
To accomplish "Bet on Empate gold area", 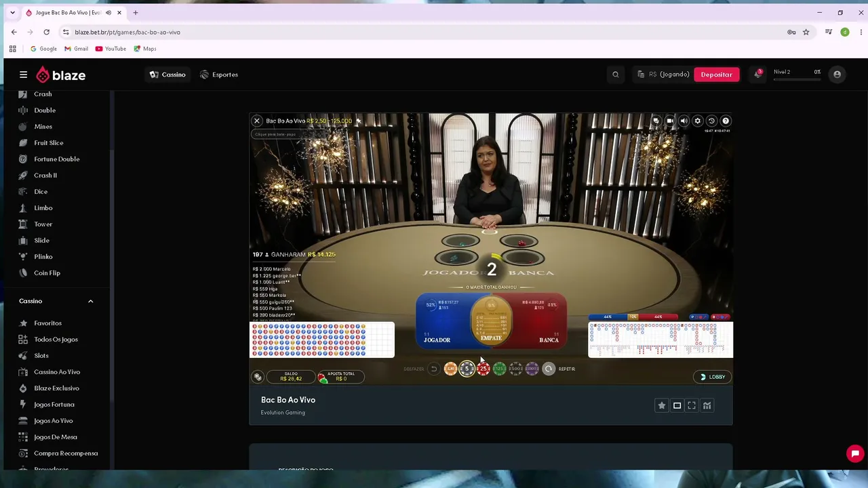I will (491, 321).
